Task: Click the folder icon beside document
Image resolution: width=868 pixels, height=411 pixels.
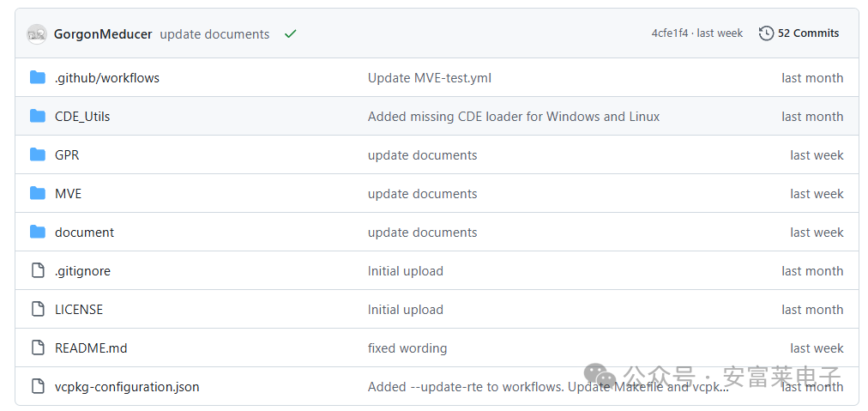Action: click(x=38, y=232)
